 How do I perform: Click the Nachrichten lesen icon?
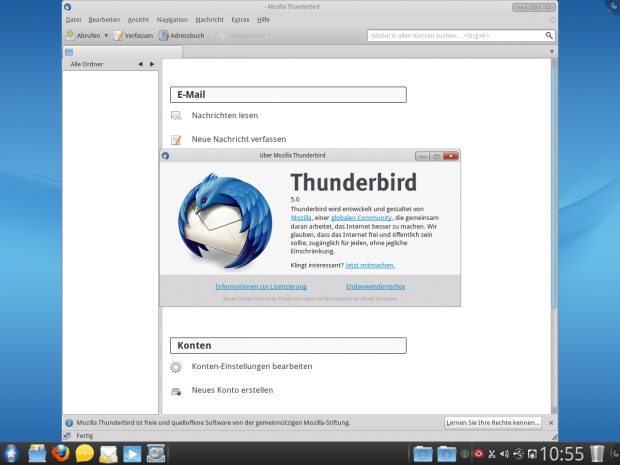176,115
